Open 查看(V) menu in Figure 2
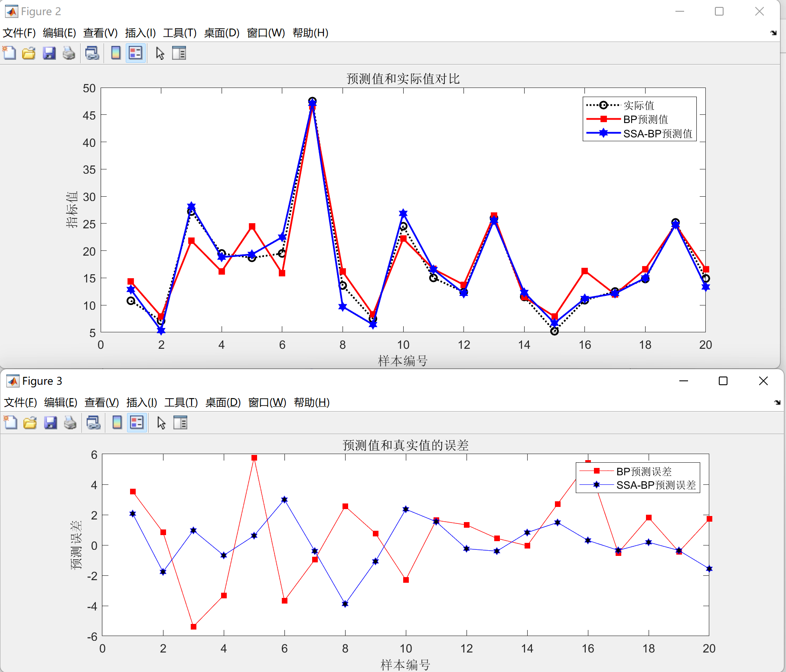786x672 pixels. (x=101, y=33)
